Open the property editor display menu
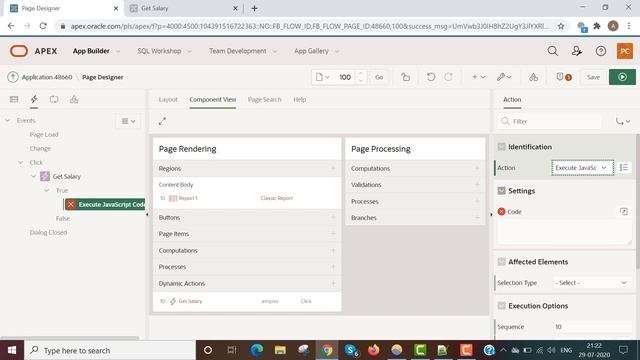The image size is (640, 360). (x=622, y=121)
